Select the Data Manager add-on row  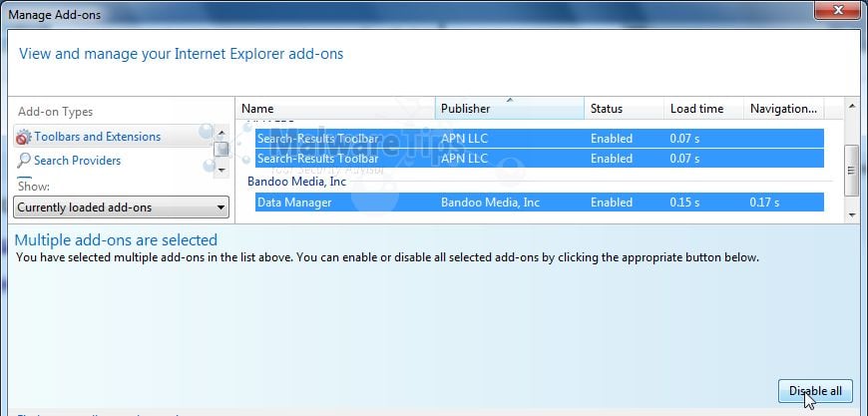(x=540, y=203)
